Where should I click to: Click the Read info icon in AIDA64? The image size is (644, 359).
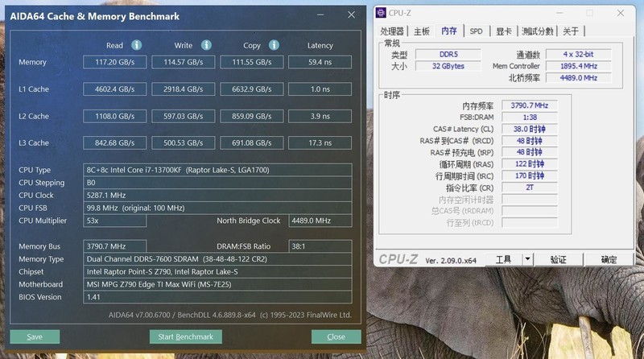click(136, 45)
